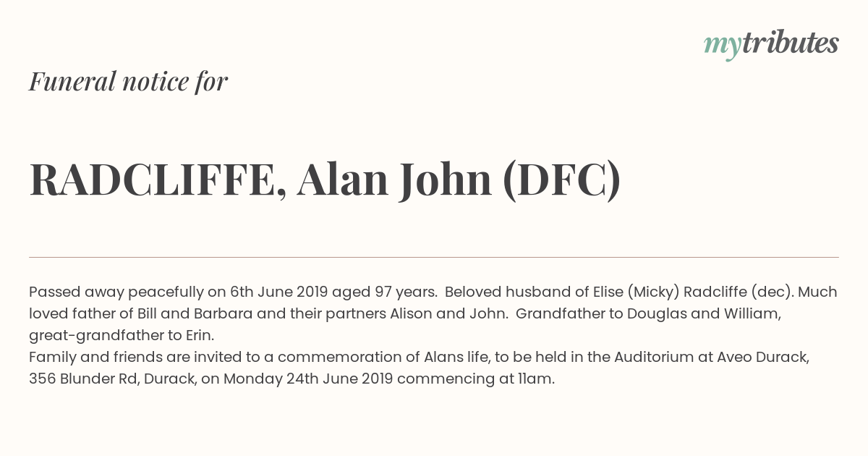This screenshot has height=456, width=868.
Task: Click the mytributes logo
Action: click(x=771, y=45)
